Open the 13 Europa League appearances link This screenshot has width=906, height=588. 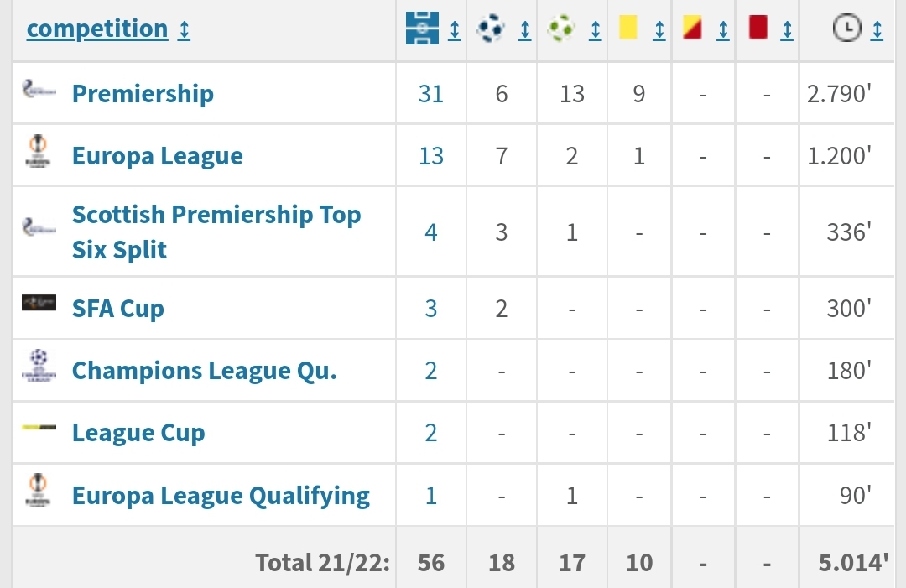tap(431, 156)
